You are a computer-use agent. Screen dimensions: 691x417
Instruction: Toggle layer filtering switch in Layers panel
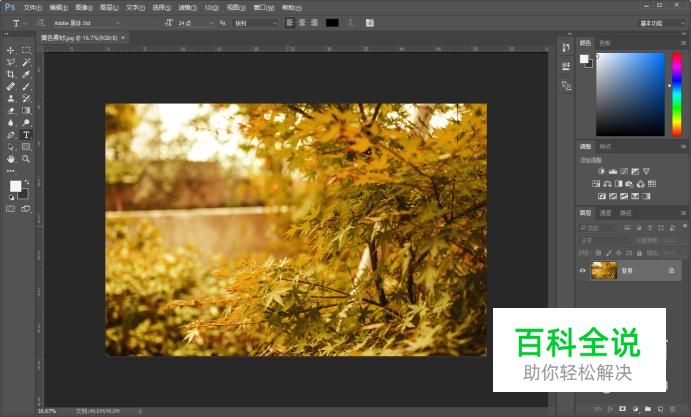pyautogui.click(x=684, y=226)
